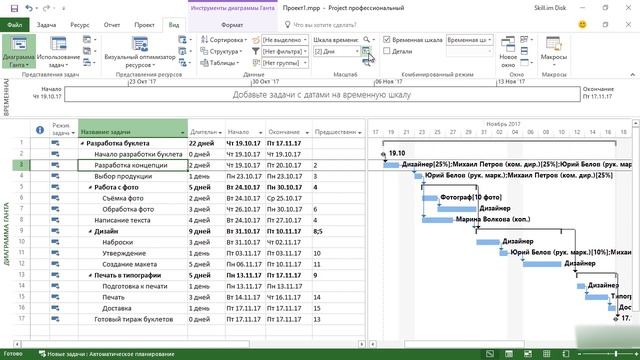This screenshot has height=360, width=640.
Task: Open the Файл tab
Action: click(15, 25)
